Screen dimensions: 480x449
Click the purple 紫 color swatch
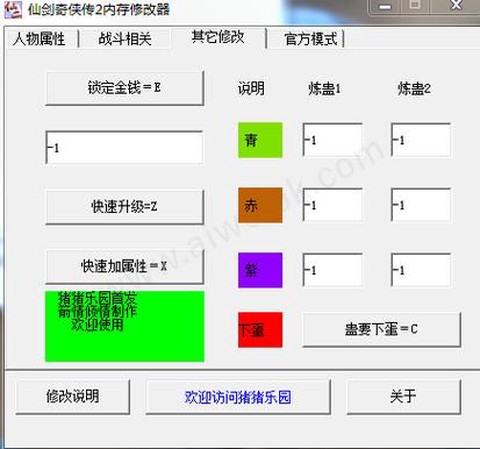click(260, 270)
